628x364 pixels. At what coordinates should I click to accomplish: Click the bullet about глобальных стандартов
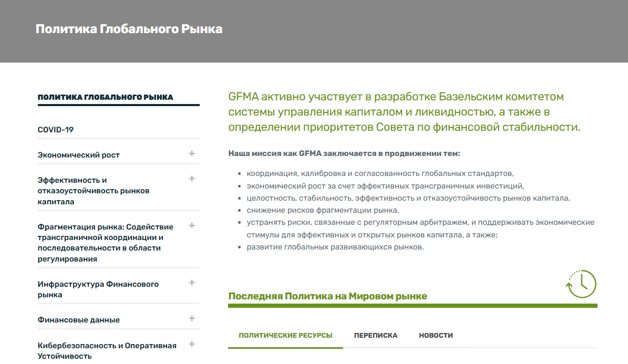pos(380,173)
